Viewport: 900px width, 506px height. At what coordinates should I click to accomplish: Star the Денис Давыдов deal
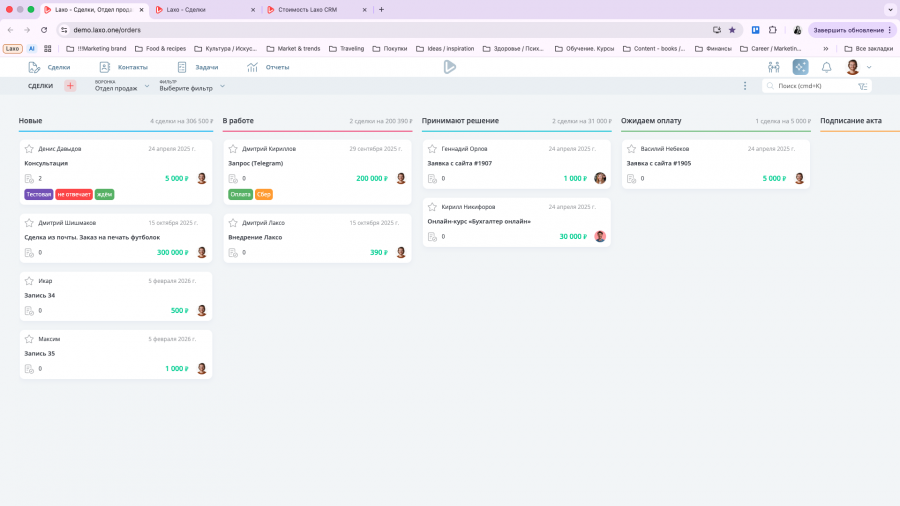(29, 149)
